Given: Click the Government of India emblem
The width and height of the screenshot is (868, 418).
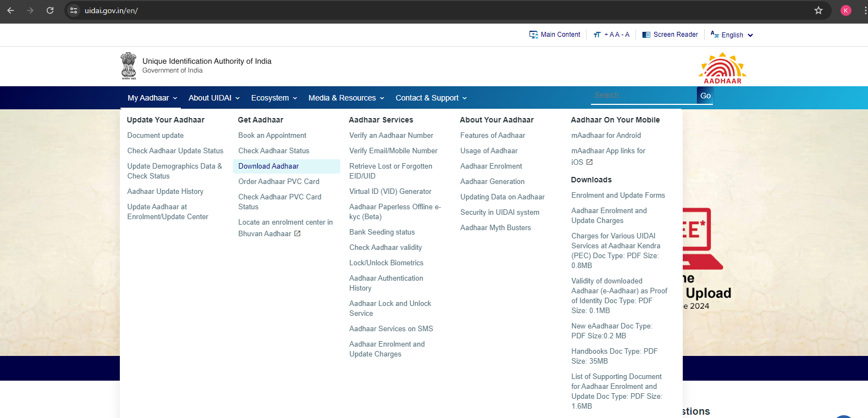Looking at the screenshot, I should [129, 66].
